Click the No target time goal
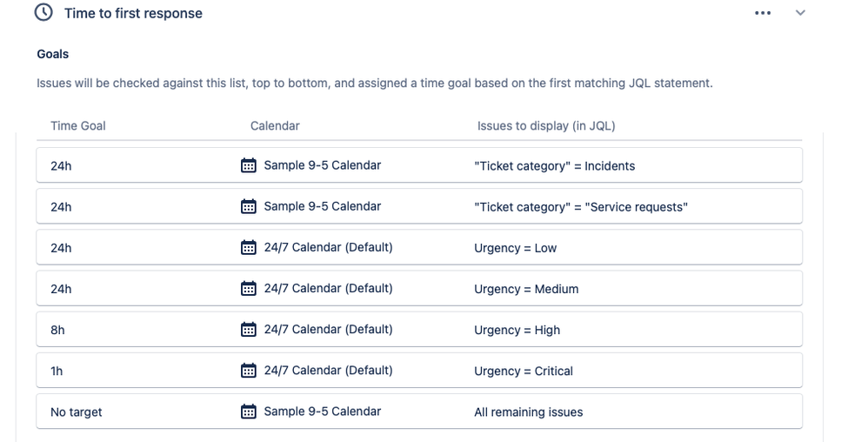868x442 pixels. click(77, 412)
